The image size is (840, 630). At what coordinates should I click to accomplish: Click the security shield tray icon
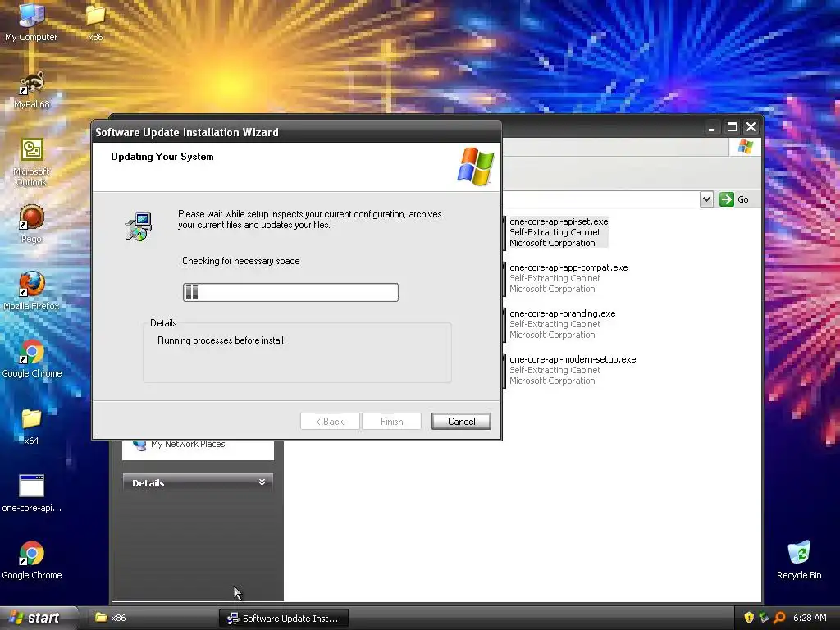(x=749, y=618)
